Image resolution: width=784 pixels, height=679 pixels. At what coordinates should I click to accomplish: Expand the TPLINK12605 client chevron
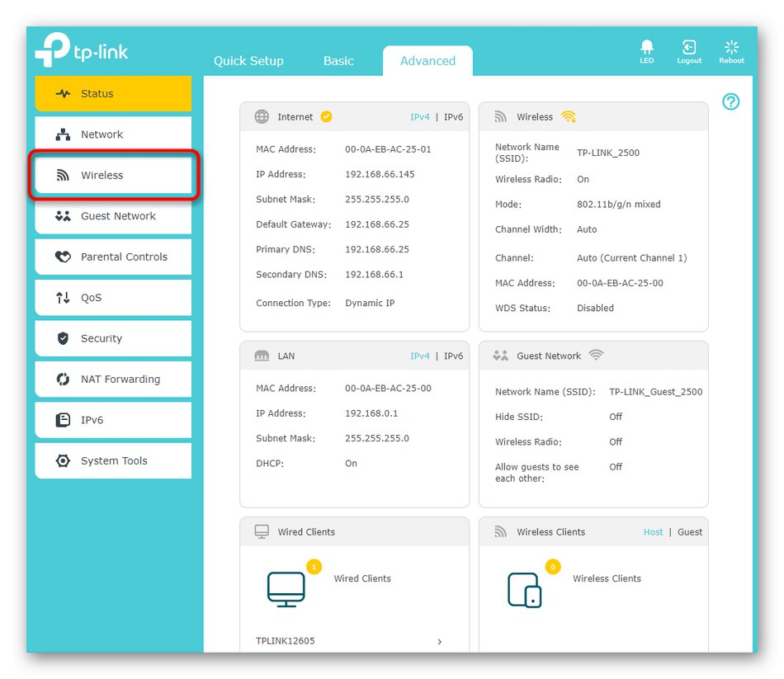tap(440, 642)
